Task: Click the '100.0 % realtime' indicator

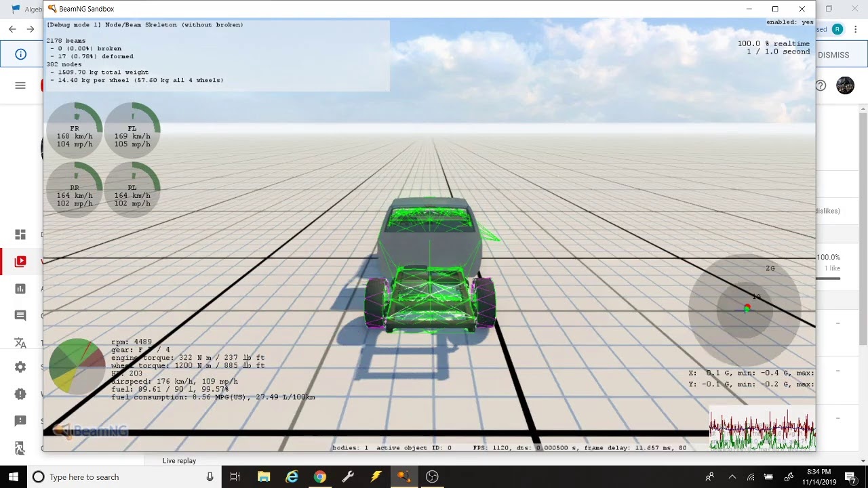Action: point(774,43)
